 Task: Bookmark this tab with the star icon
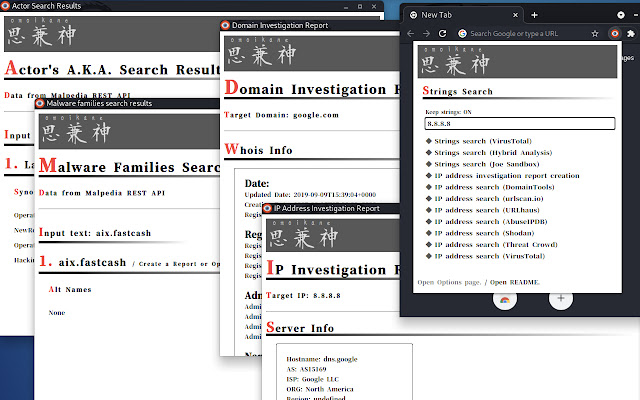click(595, 33)
